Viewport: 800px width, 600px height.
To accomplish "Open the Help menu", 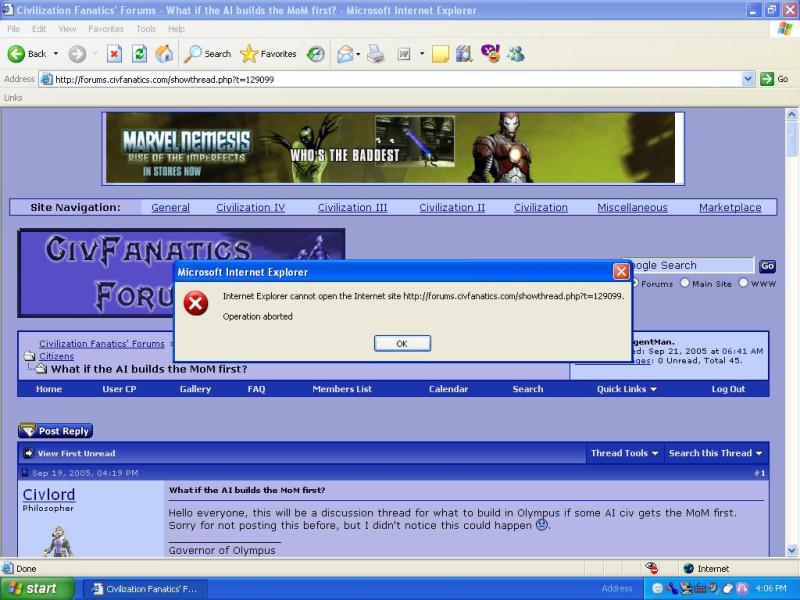I will pos(176,29).
